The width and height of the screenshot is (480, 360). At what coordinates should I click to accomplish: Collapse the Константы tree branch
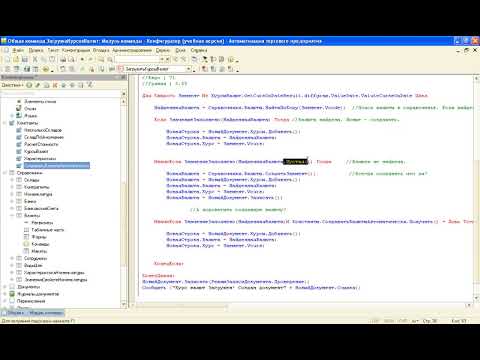[x=5, y=123]
